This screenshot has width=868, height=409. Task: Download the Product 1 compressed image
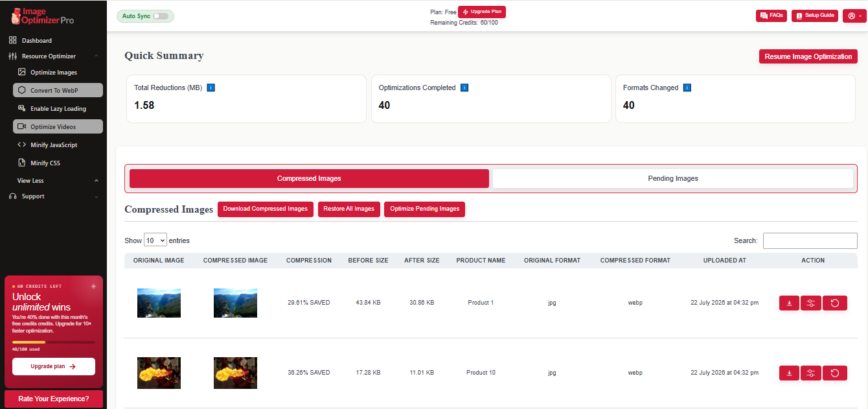click(789, 303)
